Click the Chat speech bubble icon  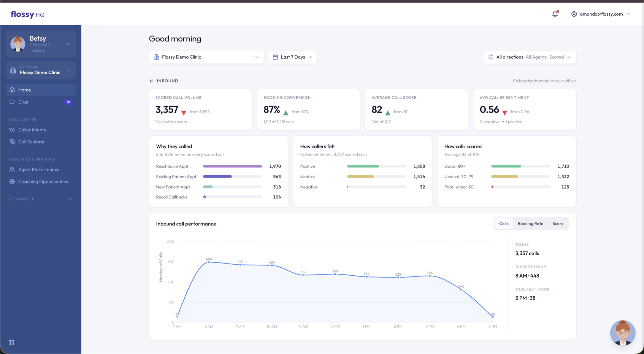pyautogui.click(x=12, y=102)
